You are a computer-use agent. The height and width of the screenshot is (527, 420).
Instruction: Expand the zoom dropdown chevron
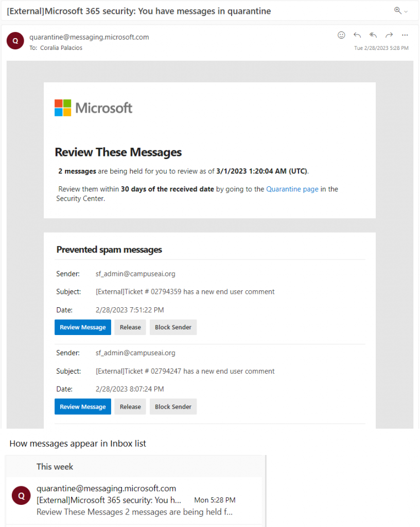(406, 12)
